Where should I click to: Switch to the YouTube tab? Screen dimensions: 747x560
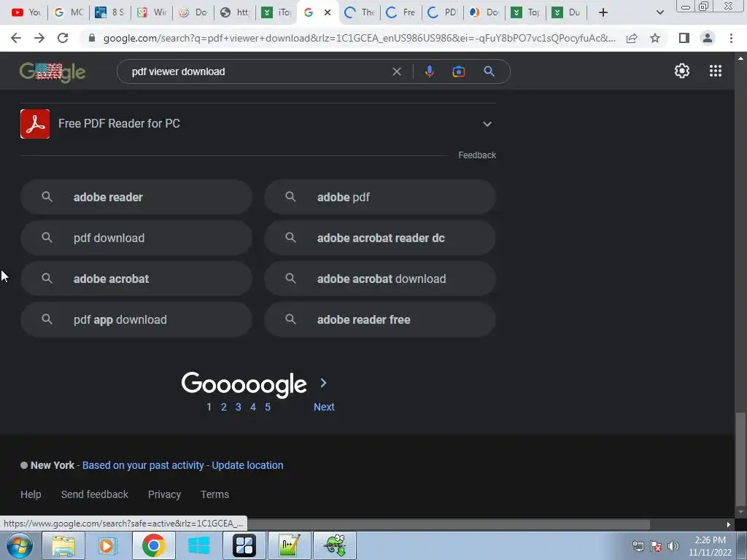point(26,12)
